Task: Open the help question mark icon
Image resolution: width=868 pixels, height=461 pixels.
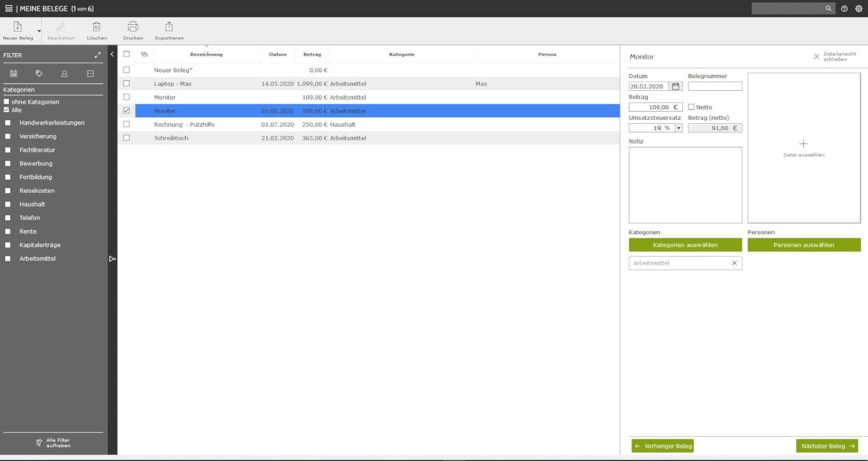Action: [844, 9]
